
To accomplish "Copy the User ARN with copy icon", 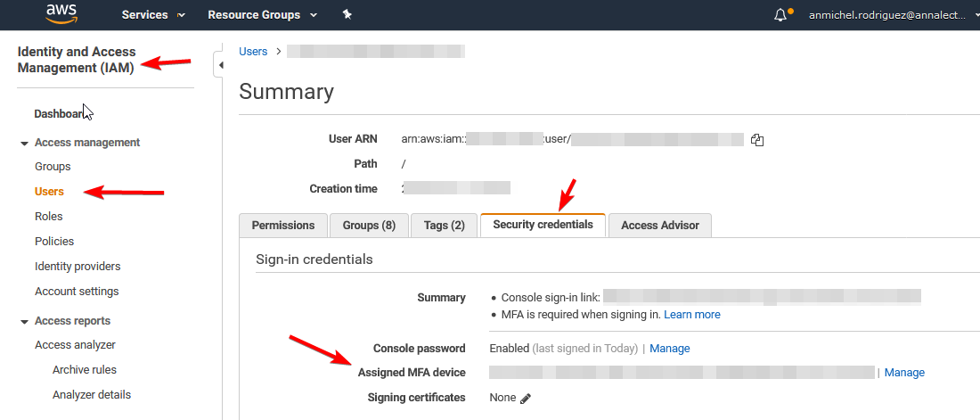I will point(757,140).
